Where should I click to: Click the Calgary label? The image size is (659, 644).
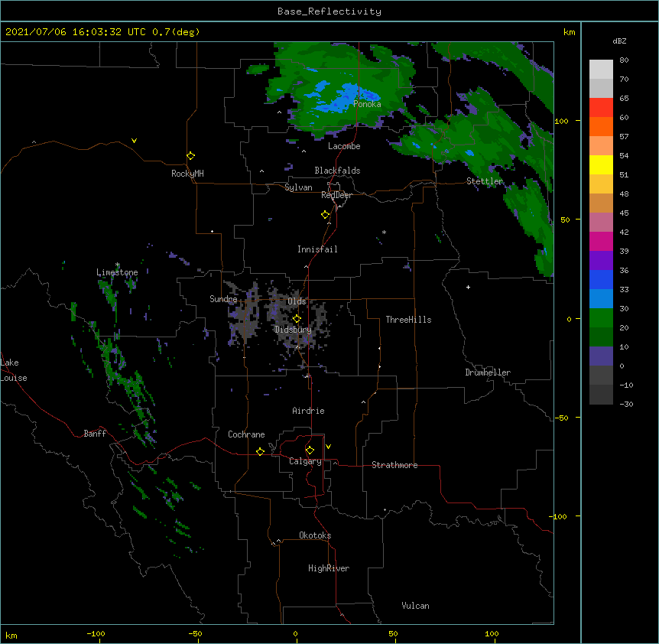tap(306, 461)
